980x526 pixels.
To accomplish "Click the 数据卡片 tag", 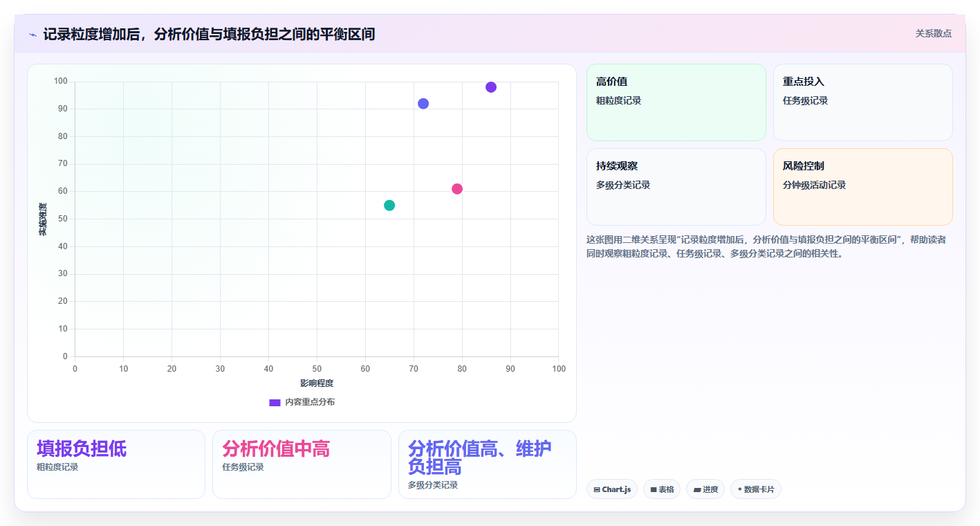I will coord(756,489).
